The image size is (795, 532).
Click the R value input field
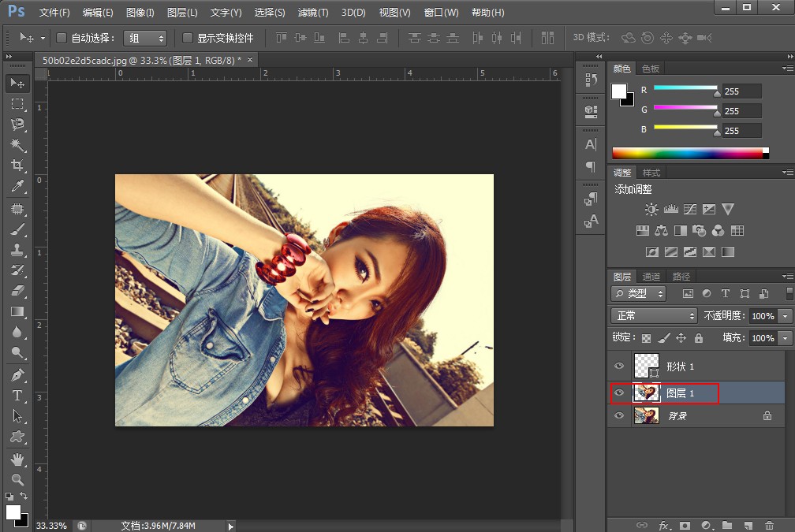coord(741,91)
